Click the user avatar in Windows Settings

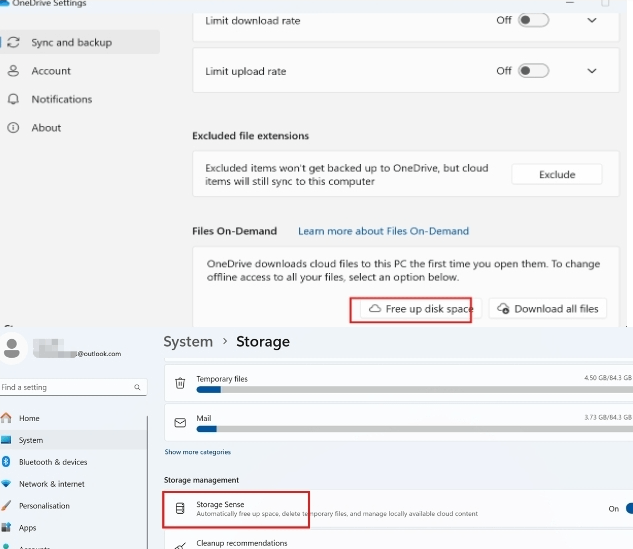[12, 348]
